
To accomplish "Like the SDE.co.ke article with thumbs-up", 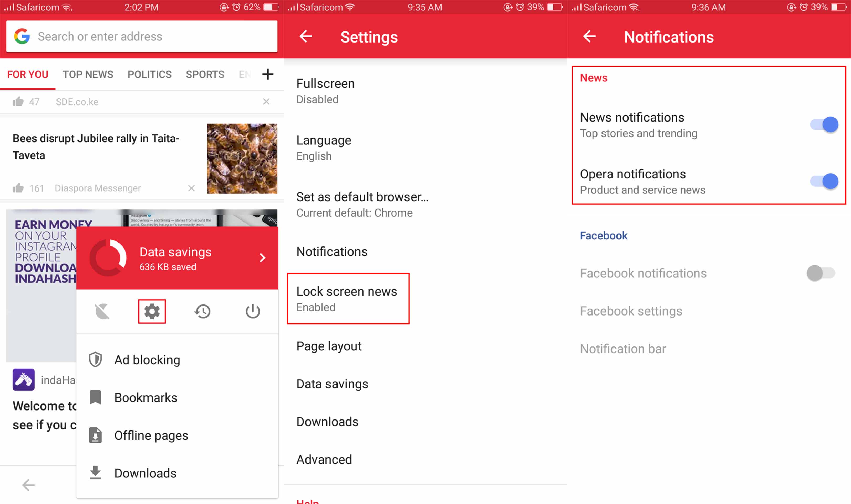I will (18, 102).
